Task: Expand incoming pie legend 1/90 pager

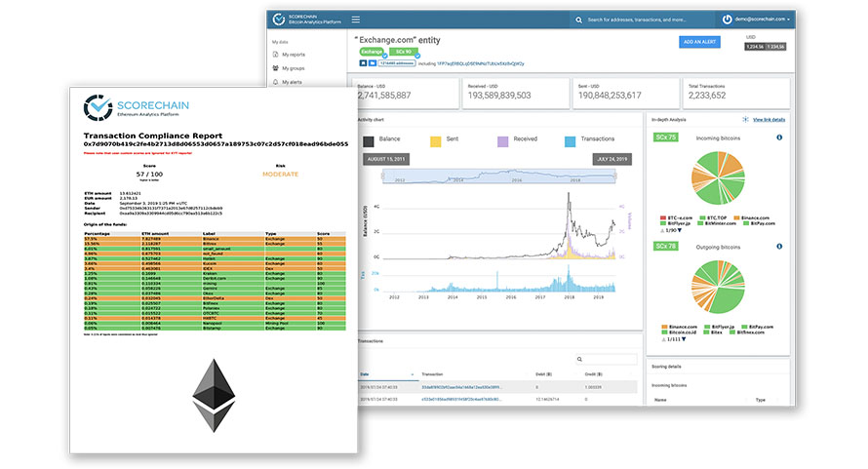Action: coord(684,229)
